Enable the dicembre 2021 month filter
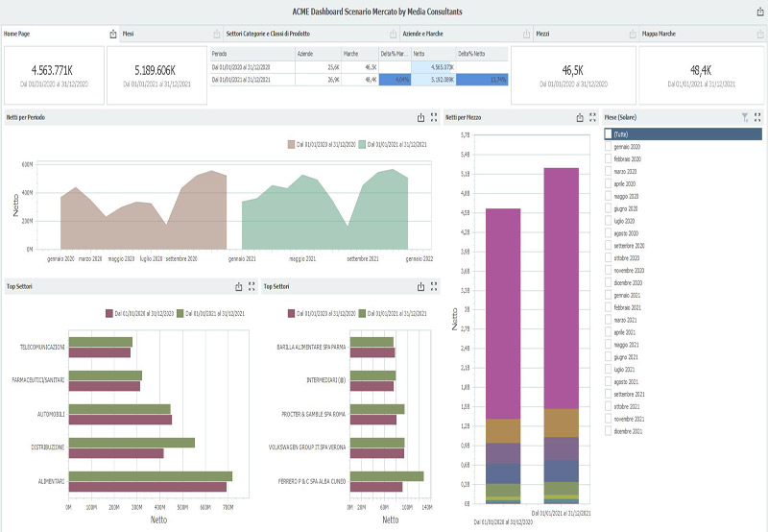768x532 pixels. 609,431
